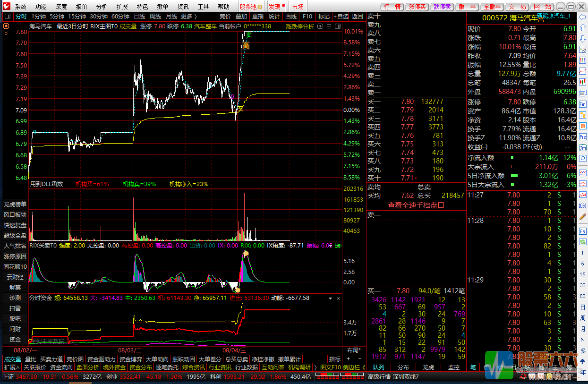Toggle the 叠加 overlay option
This screenshot has height=384, width=588.
[241, 16]
